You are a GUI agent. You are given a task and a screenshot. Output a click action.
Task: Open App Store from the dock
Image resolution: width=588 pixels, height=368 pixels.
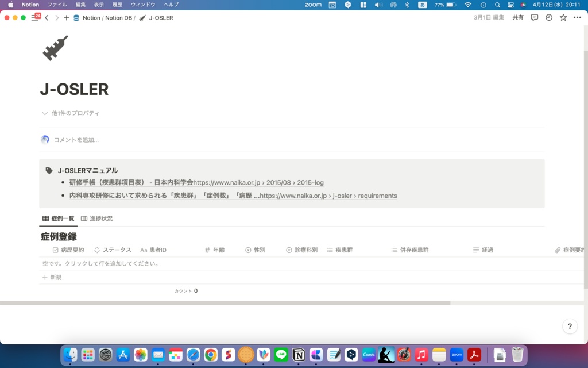123,354
